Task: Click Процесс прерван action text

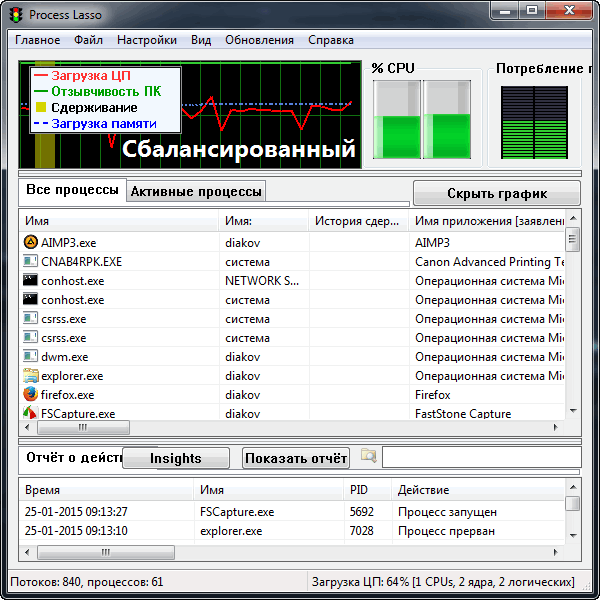Action: coord(447,531)
